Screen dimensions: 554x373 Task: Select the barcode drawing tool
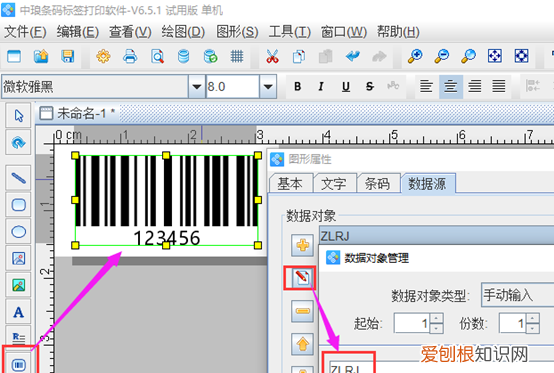coord(18,365)
